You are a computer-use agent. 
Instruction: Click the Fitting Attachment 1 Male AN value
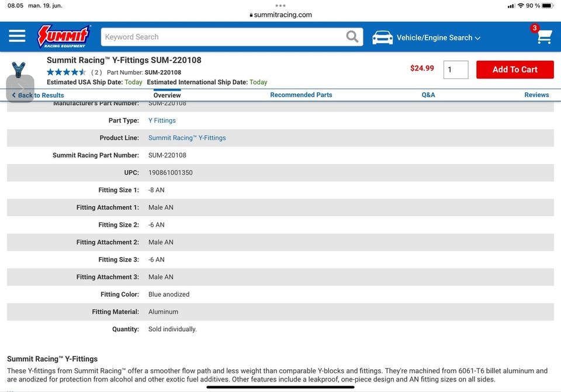coord(161,207)
